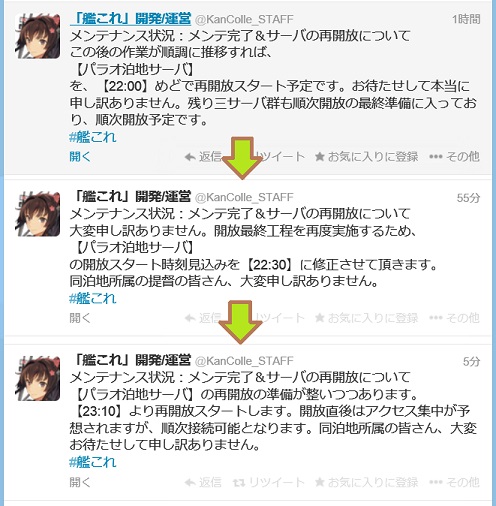Click the #艦これ hashtag in the 22:30 tweet

click(x=93, y=298)
